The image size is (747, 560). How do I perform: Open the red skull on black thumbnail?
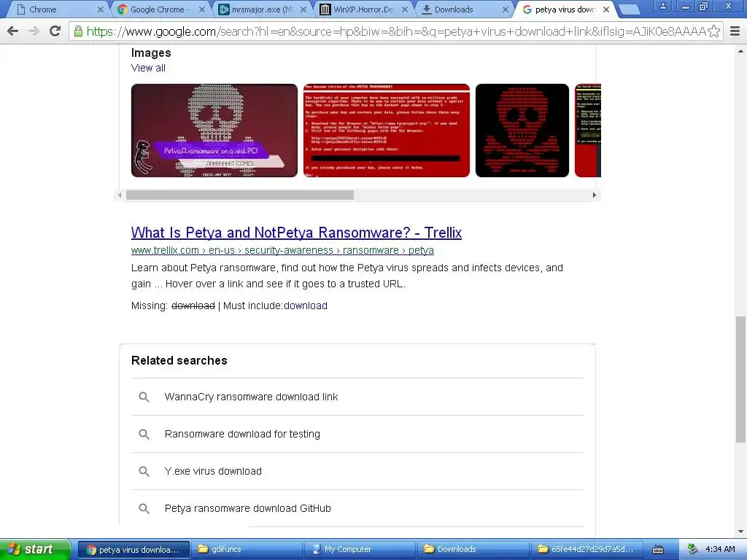point(522,131)
